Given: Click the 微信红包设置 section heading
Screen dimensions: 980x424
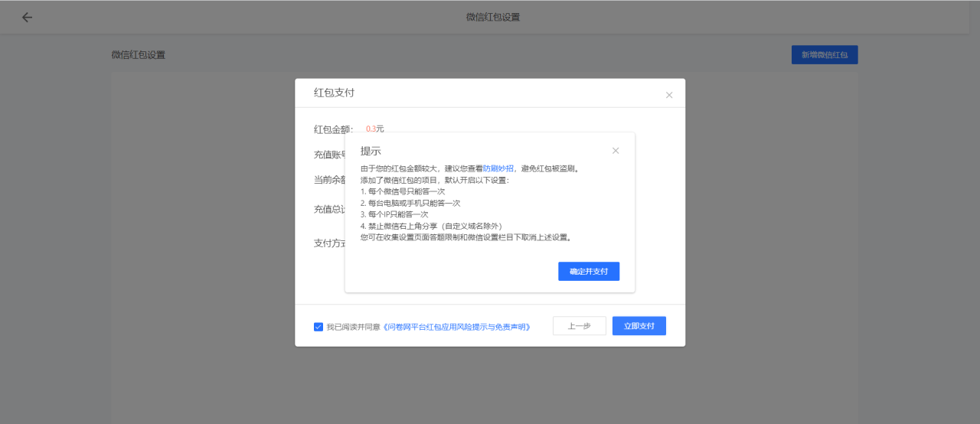Looking at the screenshot, I should pyautogui.click(x=139, y=55).
